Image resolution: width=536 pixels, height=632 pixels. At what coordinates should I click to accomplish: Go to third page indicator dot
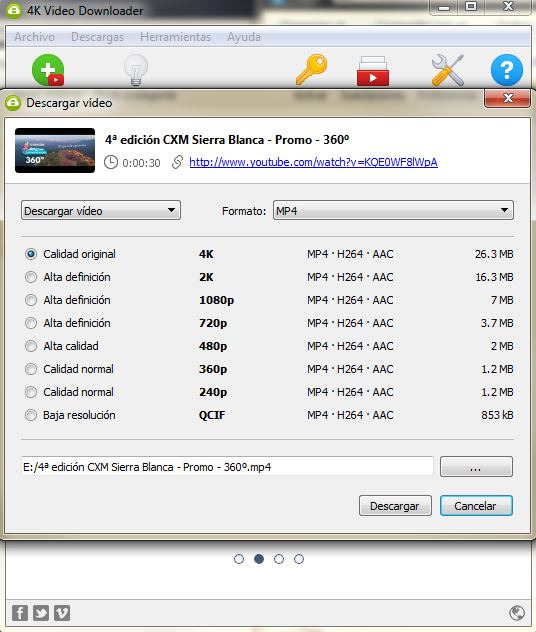point(279,559)
